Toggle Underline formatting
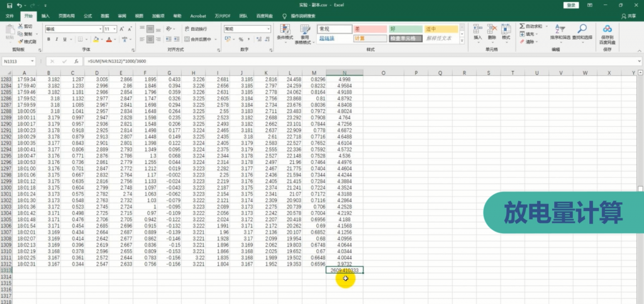This screenshot has width=644, height=304. click(65, 40)
